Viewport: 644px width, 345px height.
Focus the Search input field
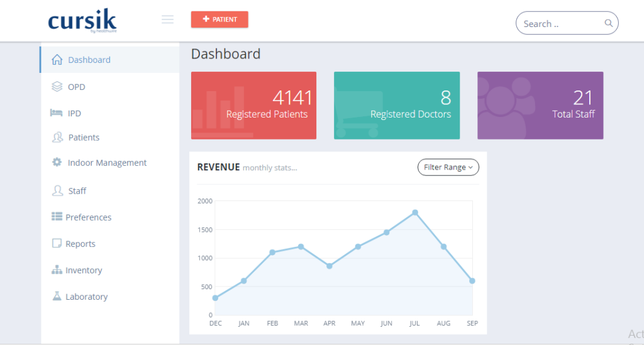coord(561,23)
